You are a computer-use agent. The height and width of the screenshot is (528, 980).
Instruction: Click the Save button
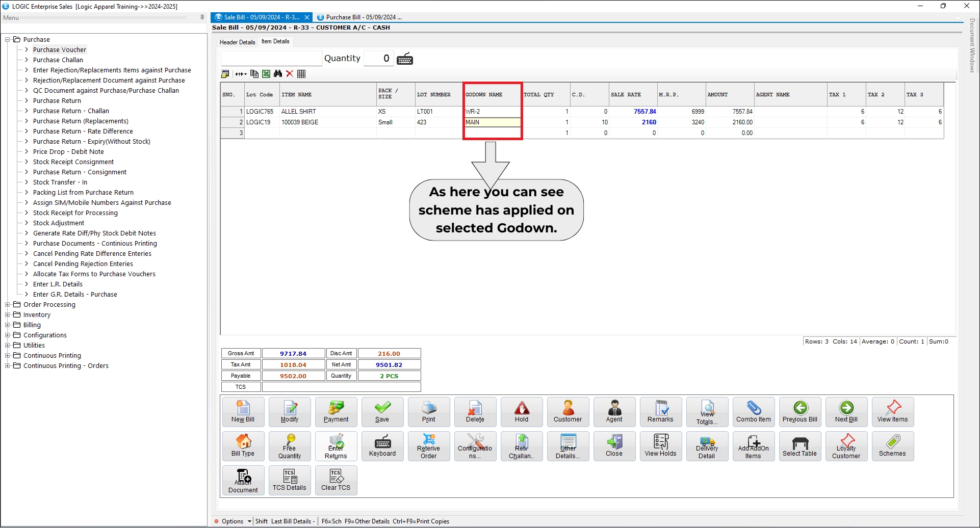(382, 412)
